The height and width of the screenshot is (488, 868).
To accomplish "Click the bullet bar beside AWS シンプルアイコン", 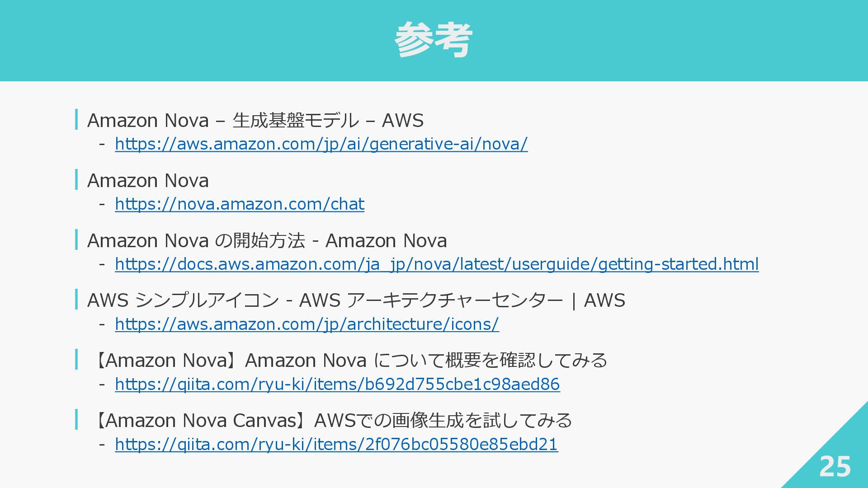I will pyautogui.click(x=76, y=300).
